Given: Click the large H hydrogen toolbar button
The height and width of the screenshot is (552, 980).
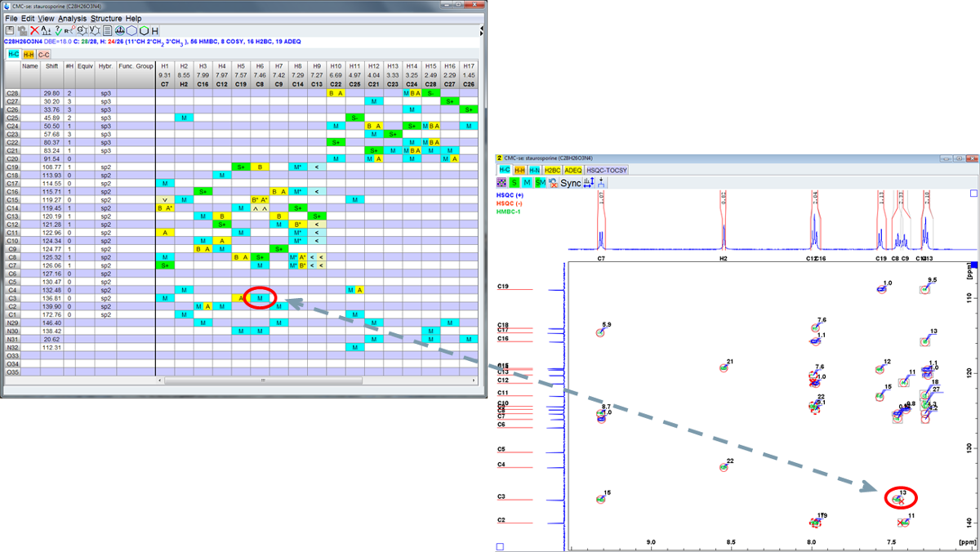Looking at the screenshot, I should [155, 30].
